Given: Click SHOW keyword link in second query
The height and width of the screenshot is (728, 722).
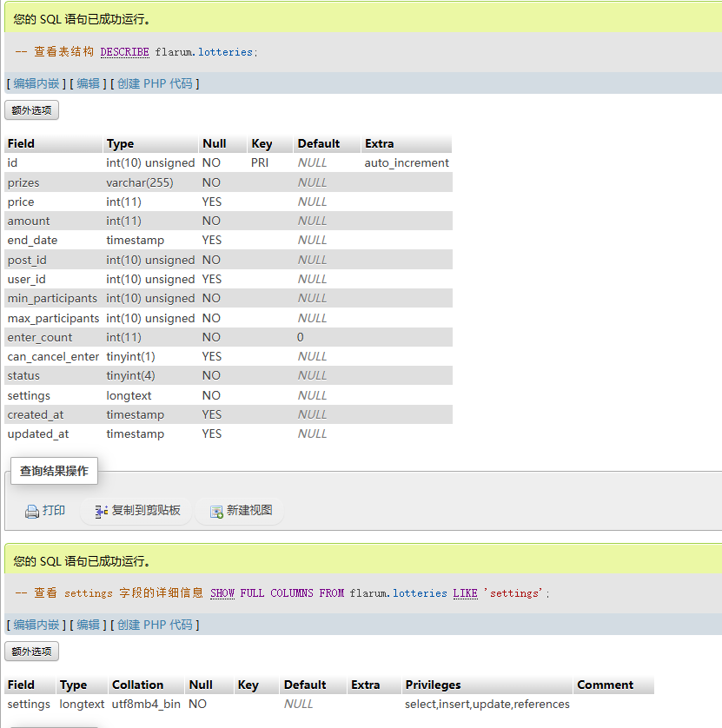Looking at the screenshot, I should tap(222, 593).
